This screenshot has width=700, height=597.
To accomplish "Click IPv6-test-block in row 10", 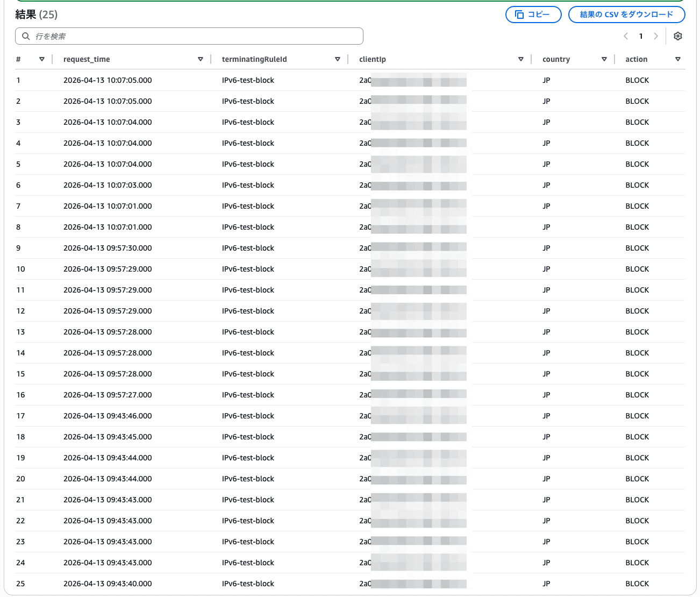I will point(248,269).
